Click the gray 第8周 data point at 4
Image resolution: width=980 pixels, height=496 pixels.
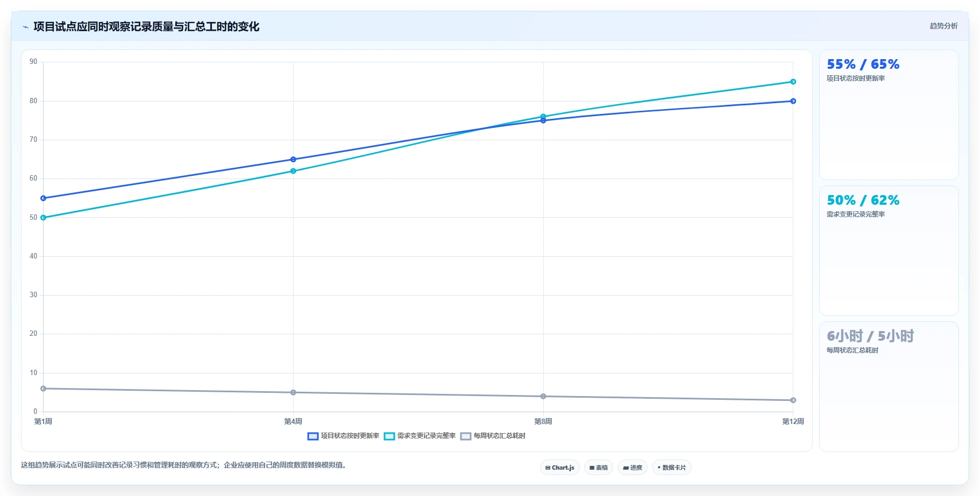[543, 396]
